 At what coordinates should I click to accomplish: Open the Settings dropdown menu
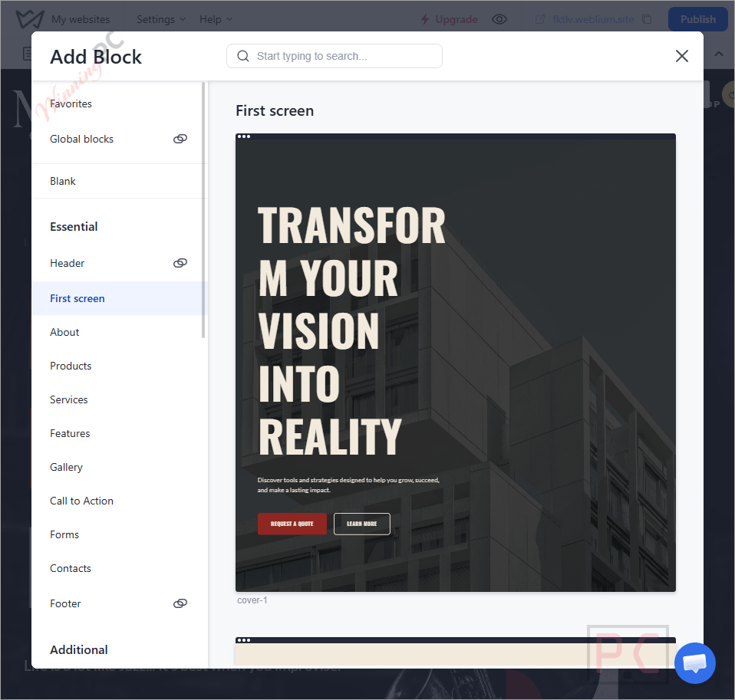tap(161, 19)
